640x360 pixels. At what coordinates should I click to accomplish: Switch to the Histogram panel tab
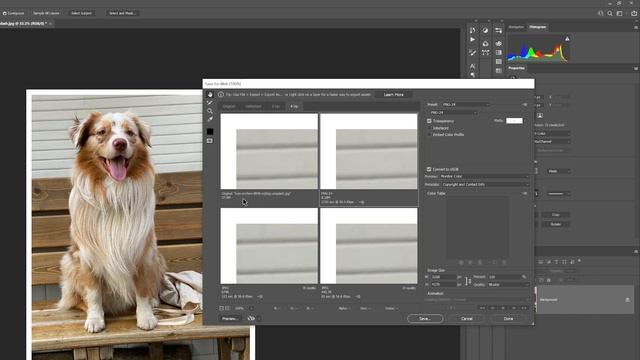point(538,27)
